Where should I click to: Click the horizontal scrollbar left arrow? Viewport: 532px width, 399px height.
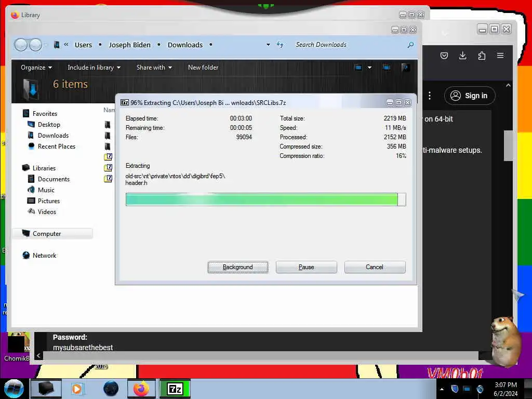[x=38, y=355]
